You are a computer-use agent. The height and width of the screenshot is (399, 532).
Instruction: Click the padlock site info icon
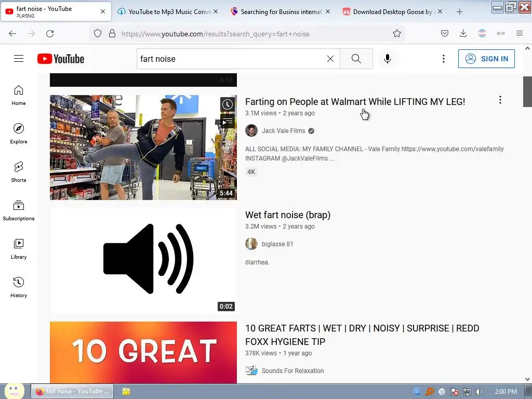click(112, 34)
